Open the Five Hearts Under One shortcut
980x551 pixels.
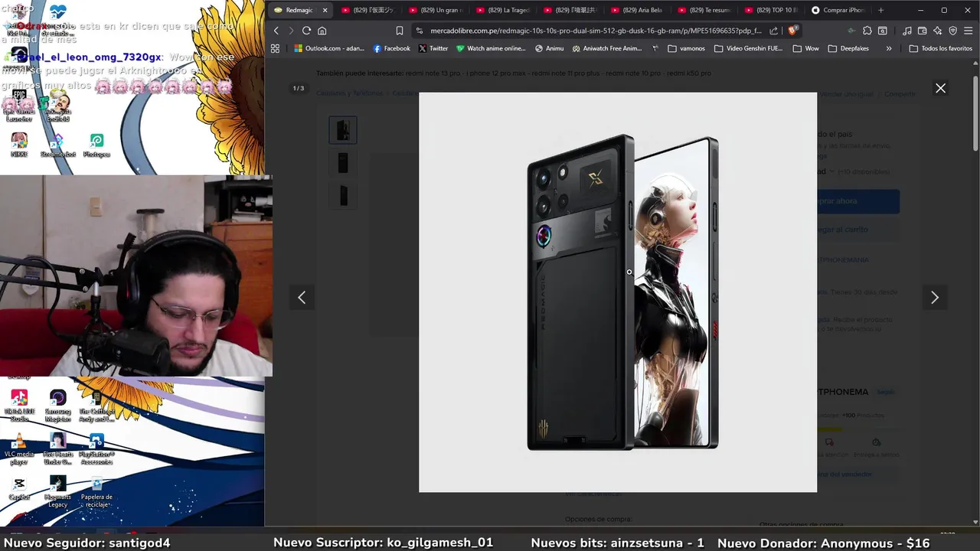pyautogui.click(x=57, y=448)
